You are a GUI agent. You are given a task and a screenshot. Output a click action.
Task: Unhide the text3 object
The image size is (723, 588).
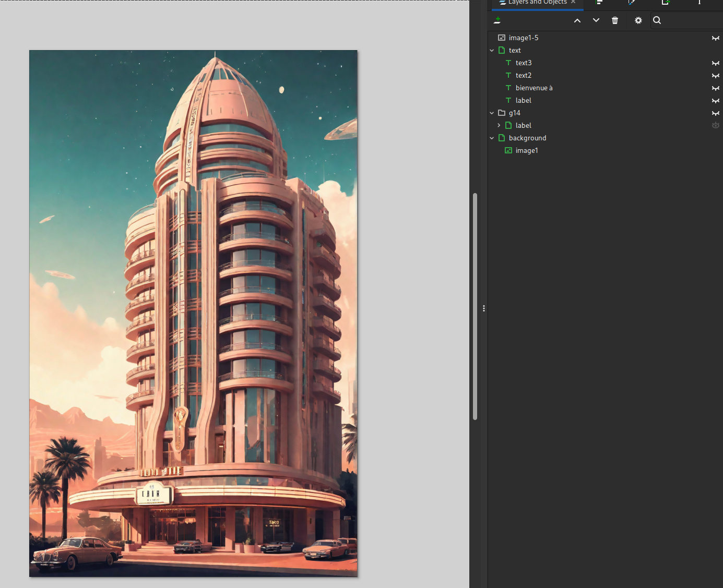(715, 63)
